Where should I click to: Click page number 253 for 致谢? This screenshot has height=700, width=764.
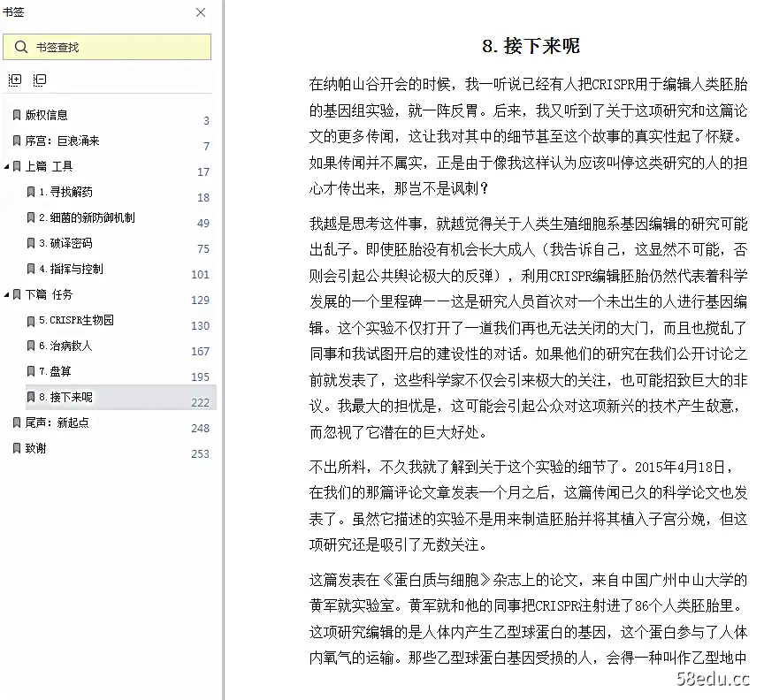200,454
